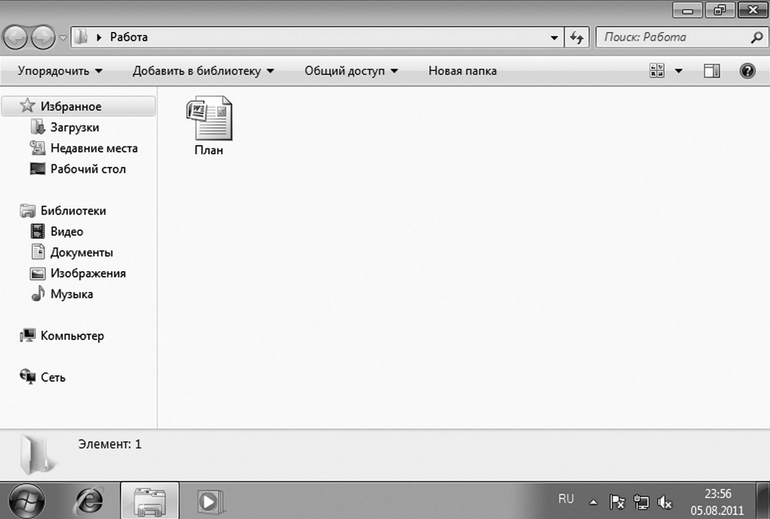Image resolution: width=770 pixels, height=519 pixels.
Task: Open Добавить в библиотеку menu
Action: tap(203, 71)
